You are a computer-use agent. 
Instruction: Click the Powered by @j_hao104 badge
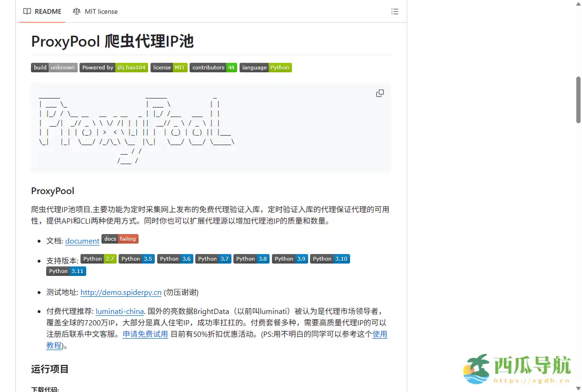pyautogui.click(x=114, y=67)
